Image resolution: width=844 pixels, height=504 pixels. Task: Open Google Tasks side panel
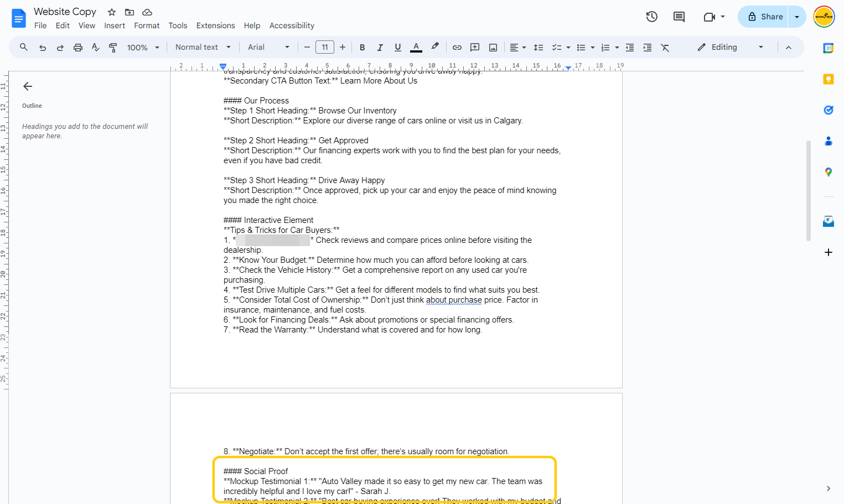coord(829,110)
